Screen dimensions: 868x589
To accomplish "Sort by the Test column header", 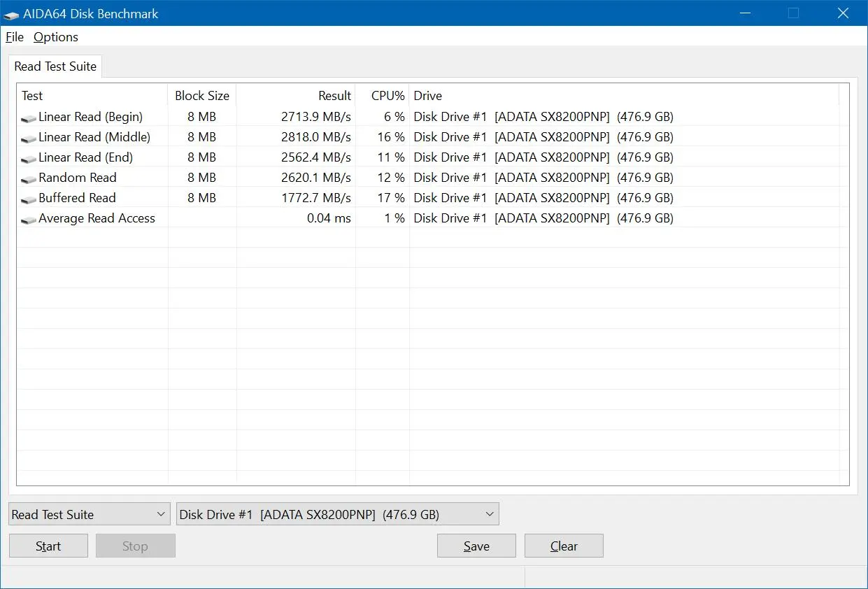I will click(x=92, y=96).
